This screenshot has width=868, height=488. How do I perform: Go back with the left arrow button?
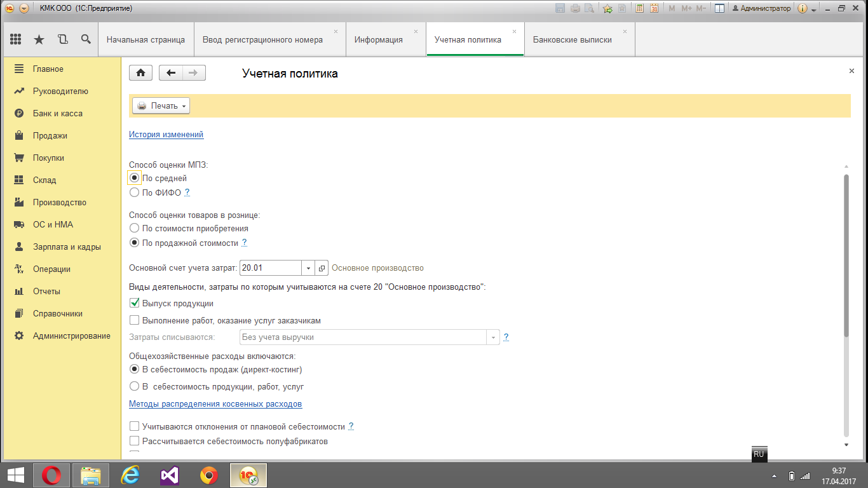170,73
